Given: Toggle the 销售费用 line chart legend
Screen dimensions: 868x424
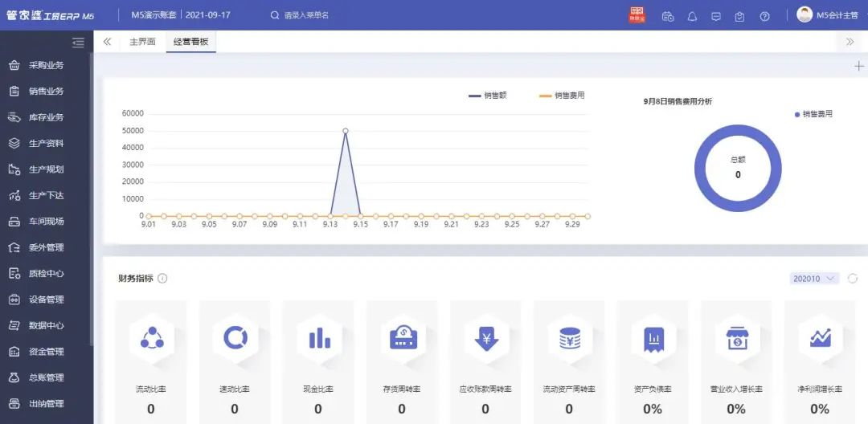Looking at the screenshot, I should coord(562,96).
